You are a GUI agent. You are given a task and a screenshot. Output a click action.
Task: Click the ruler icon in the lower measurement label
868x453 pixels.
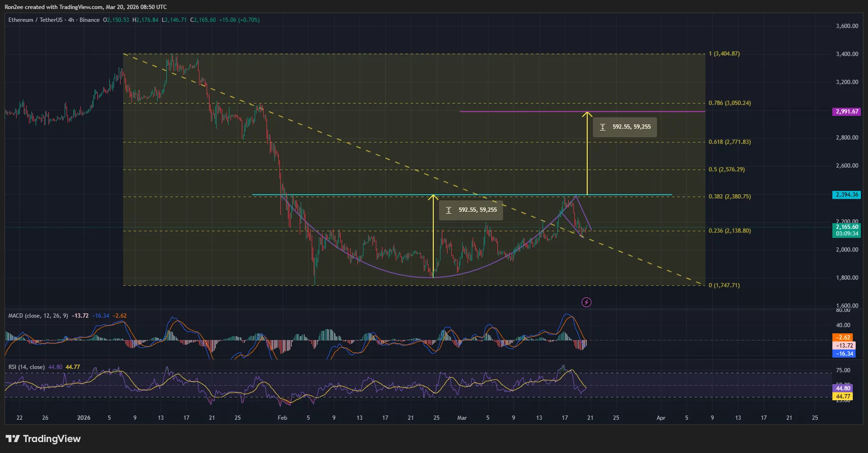(449, 209)
